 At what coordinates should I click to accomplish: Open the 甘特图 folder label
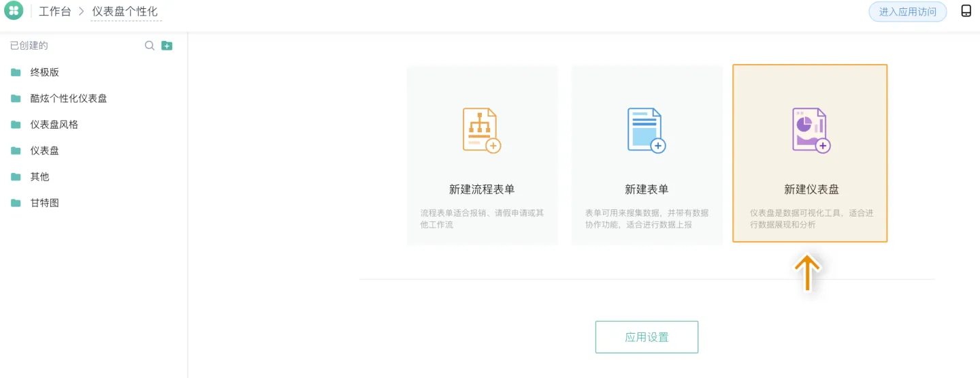click(x=45, y=203)
